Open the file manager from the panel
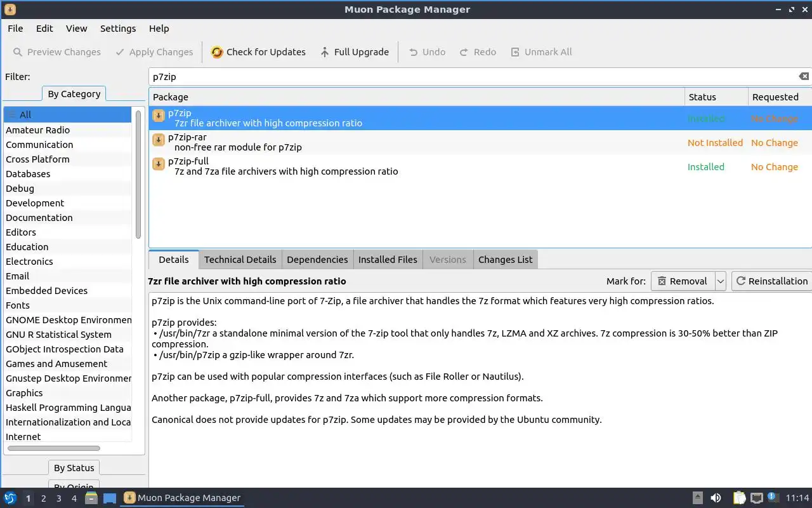Image resolution: width=812 pixels, height=508 pixels. point(91,498)
